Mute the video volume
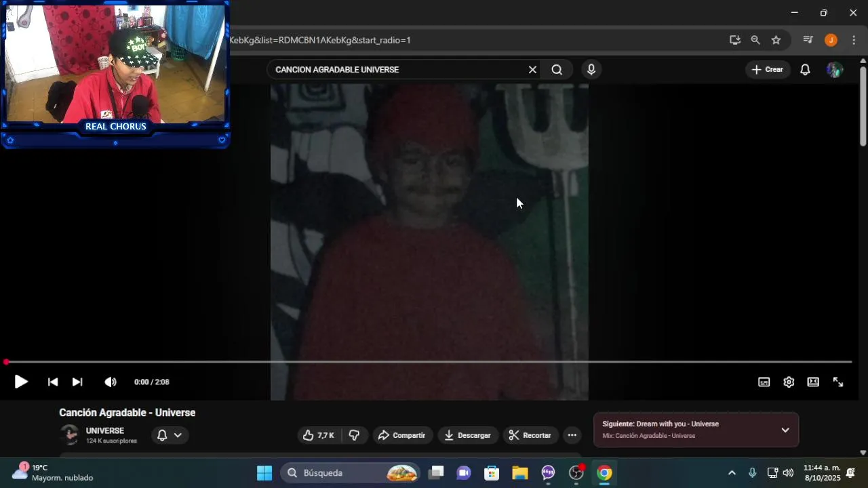The height and width of the screenshot is (488, 868). (x=111, y=382)
